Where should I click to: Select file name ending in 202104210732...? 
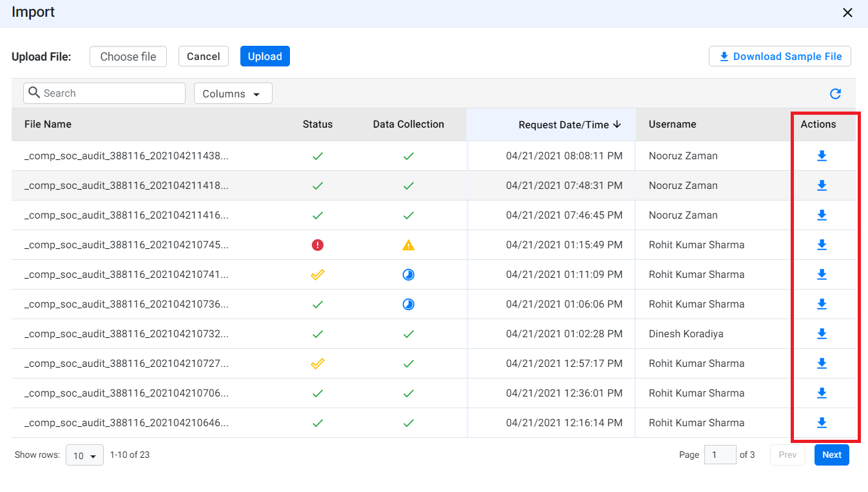(126, 334)
